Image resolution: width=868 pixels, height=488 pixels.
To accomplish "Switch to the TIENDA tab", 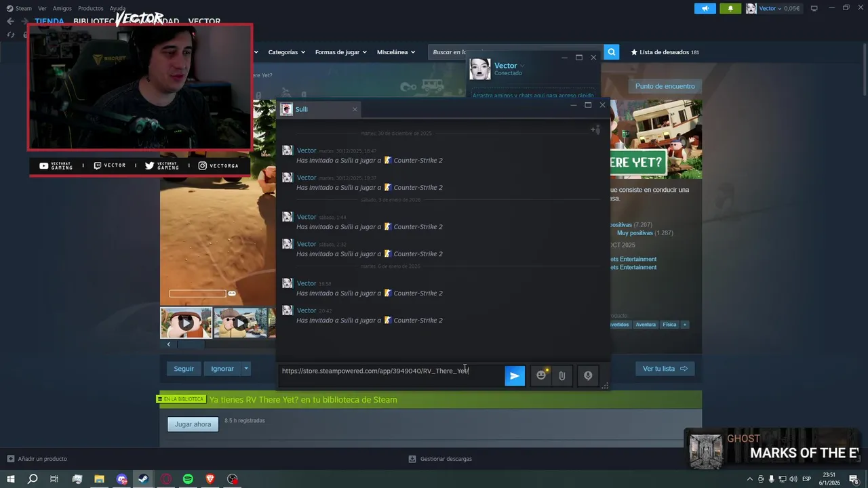I will (50, 21).
